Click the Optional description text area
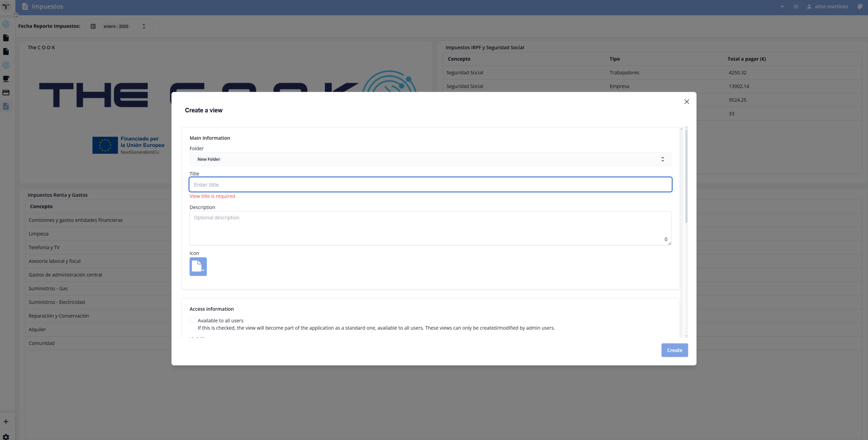Viewport: 868px width, 440px height. click(x=430, y=228)
